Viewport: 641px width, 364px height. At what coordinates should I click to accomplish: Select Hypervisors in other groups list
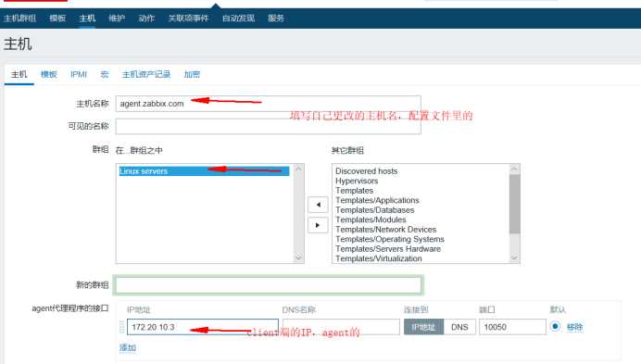(x=357, y=181)
